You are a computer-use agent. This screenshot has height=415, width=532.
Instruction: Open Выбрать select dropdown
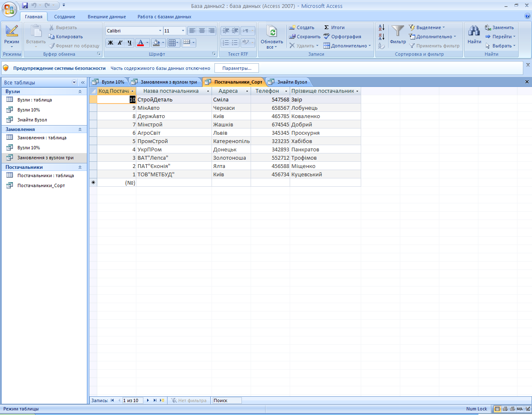point(500,46)
